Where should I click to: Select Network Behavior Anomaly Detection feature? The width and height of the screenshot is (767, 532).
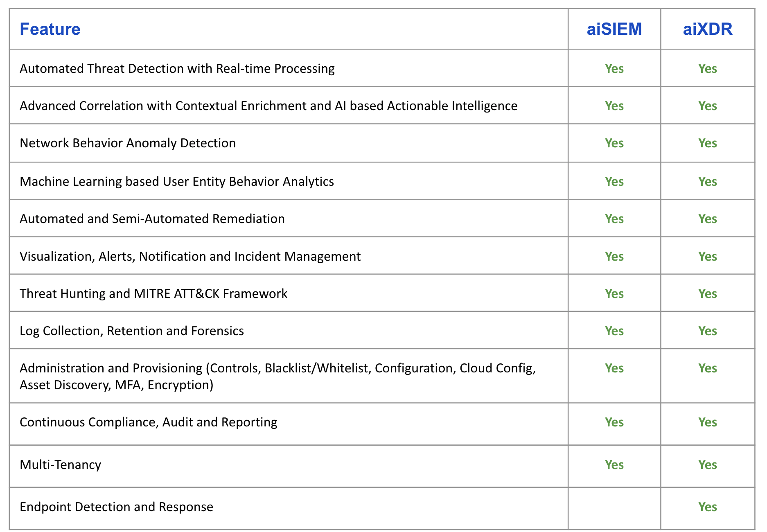pos(127,143)
